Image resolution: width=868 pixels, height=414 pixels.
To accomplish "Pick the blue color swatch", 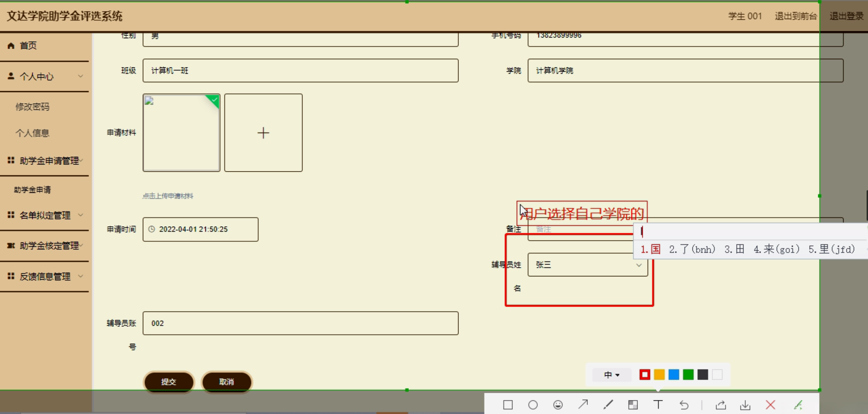I will tap(673, 375).
